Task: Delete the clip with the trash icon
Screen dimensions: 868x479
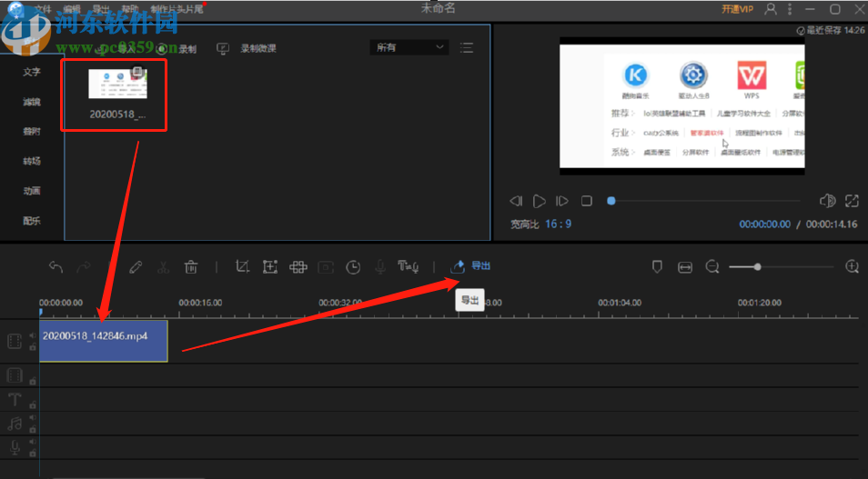Action: point(191,266)
